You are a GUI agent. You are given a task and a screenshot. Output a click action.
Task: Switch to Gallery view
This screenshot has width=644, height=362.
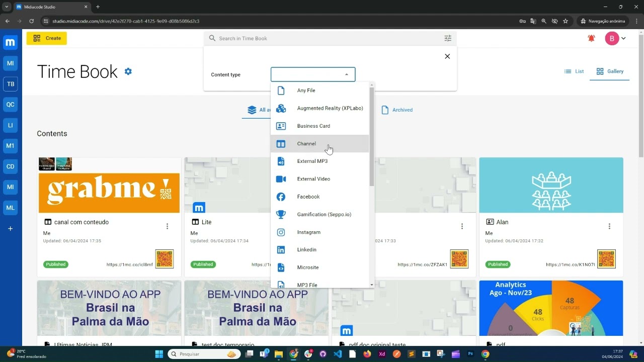[x=610, y=71]
